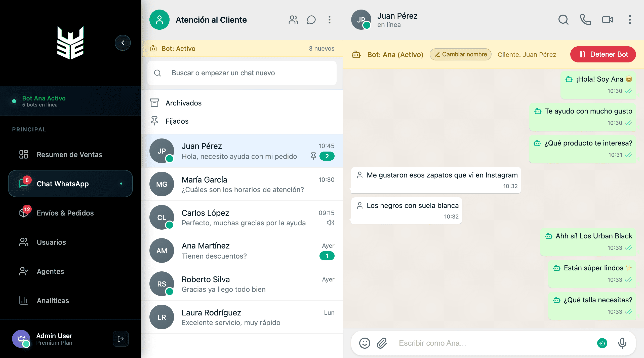Click 'Están súper lindos' message

pyautogui.click(x=592, y=274)
